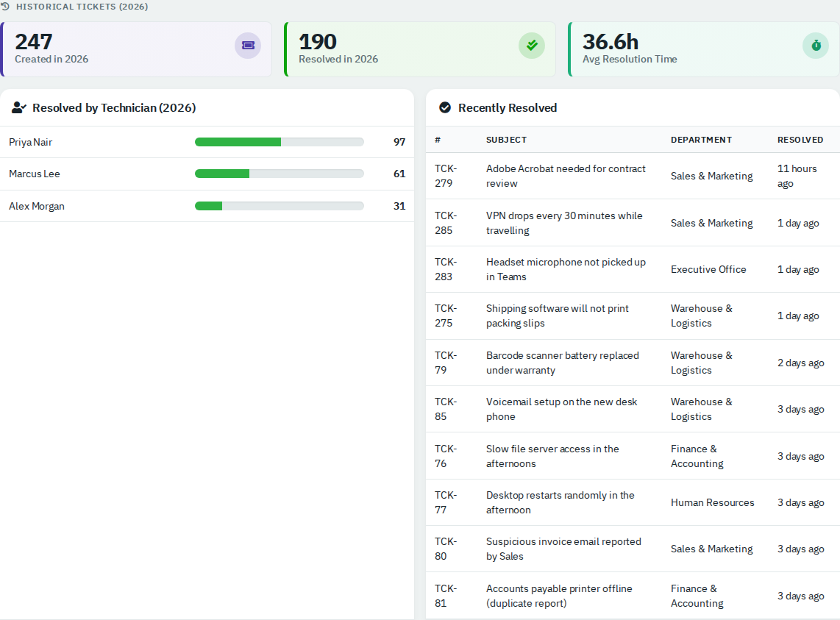Click Marcus Lee's green progress bar
The height and width of the screenshot is (620, 840).
pyautogui.click(x=222, y=174)
